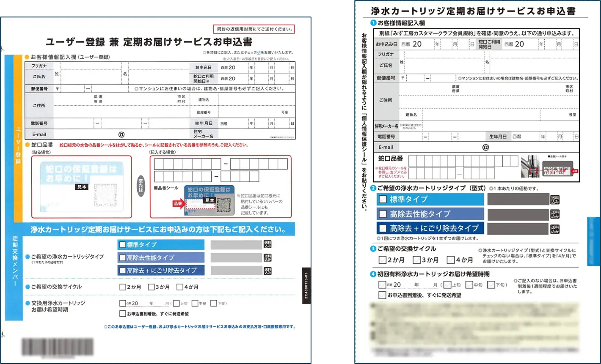Click the numbered circle 3 beside ご希望の交換サイクル
The image size is (601, 364).
tap(374, 249)
